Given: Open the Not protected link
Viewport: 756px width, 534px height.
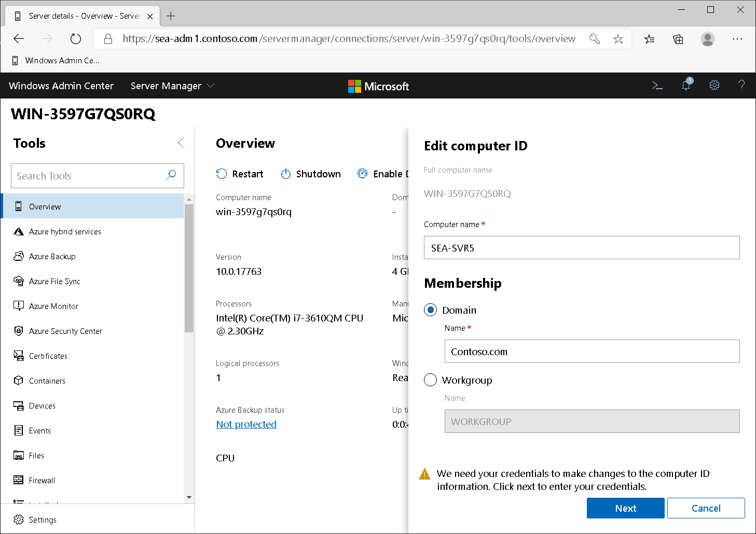Looking at the screenshot, I should click(x=246, y=424).
